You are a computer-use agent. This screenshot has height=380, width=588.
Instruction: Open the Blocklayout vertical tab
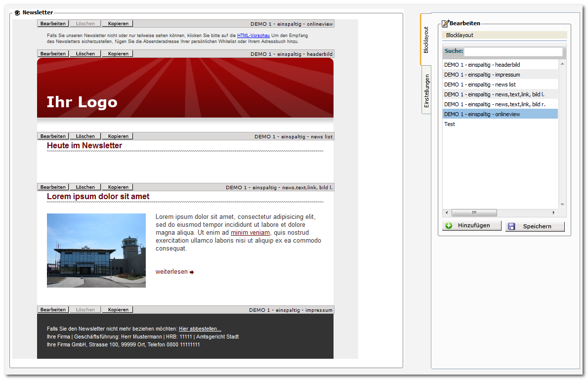pyautogui.click(x=426, y=40)
